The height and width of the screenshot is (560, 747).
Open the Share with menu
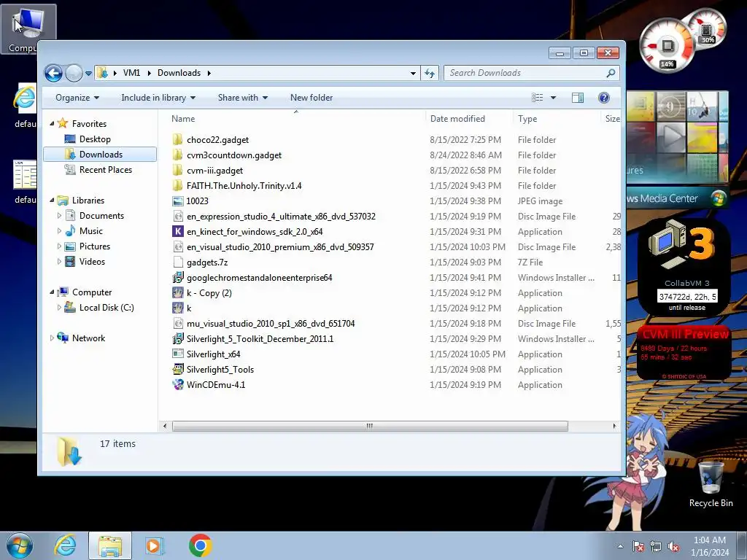(242, 98)
